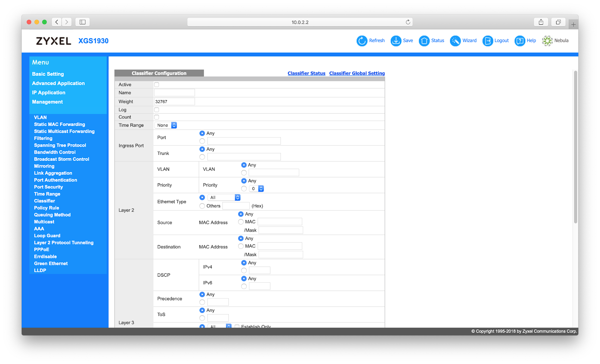The height and width of the screenshot is (364, 600).
Task: Click Safari sidebar toggle icon
Action: (x=82, y=22)
